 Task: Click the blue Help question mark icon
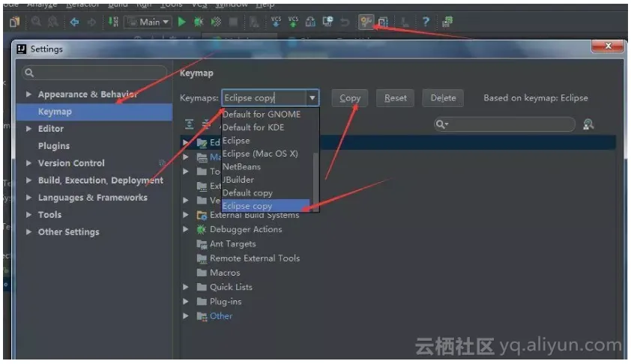pyautogui.click(x=426, y=22)
